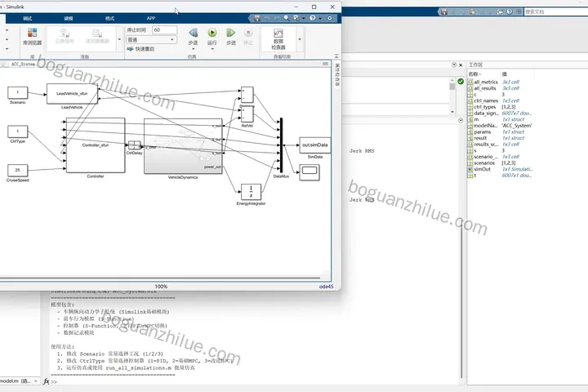Click the settings gear in Simulink quick access bar
This screenshot has height=392, width=588.
tap(330, 18)
